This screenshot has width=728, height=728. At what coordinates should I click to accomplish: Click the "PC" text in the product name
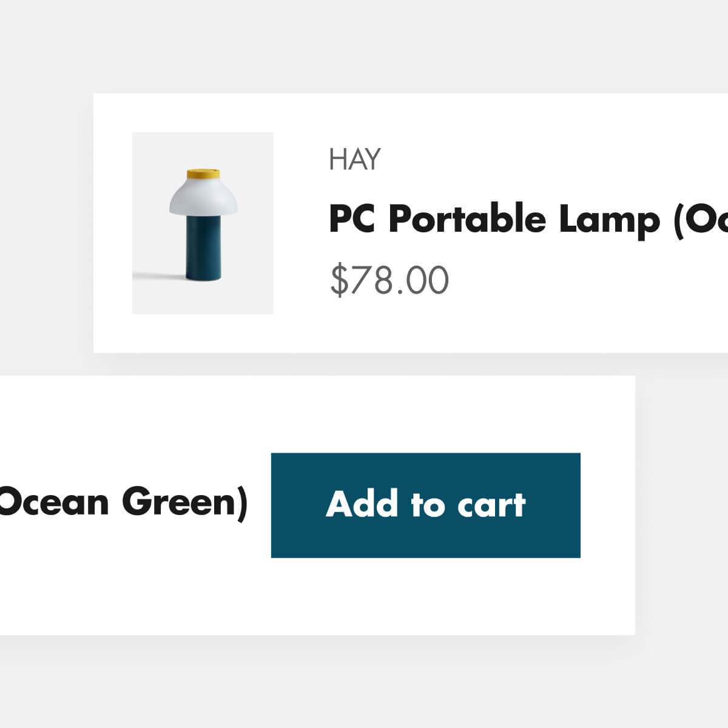352,219
